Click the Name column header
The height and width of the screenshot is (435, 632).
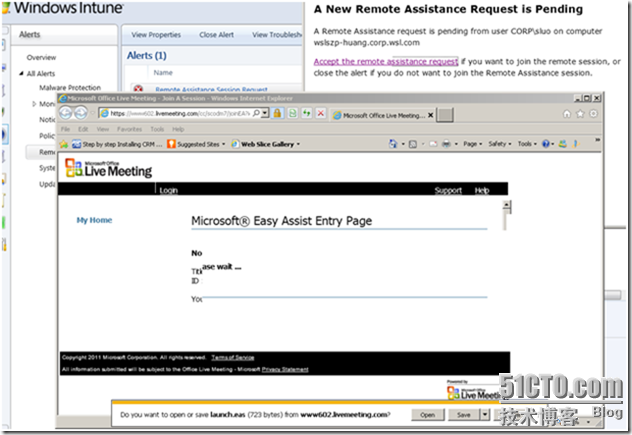(163, 73)
